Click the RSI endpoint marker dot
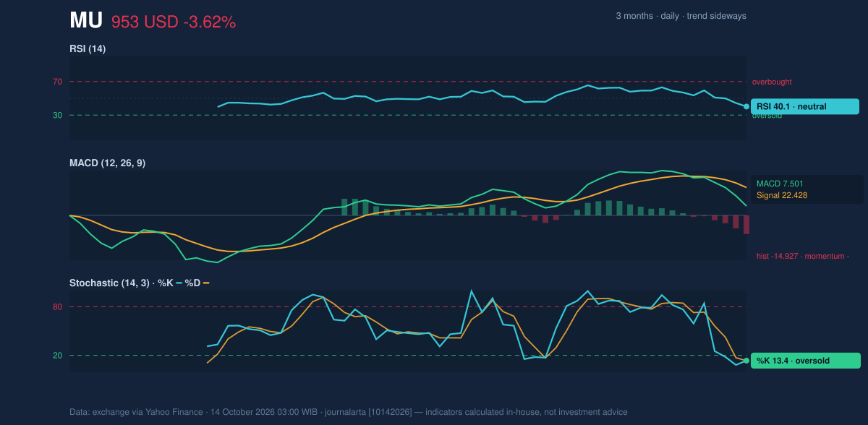Image resolution: width=868 pixels, height=425 pixels. pyautogui.click(x=746, y=107)
